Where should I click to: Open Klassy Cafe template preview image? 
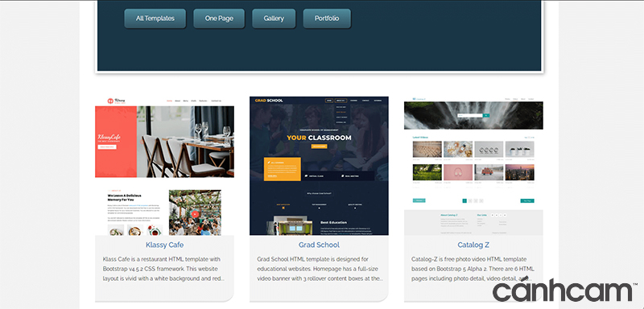click(x=164, y=166)
